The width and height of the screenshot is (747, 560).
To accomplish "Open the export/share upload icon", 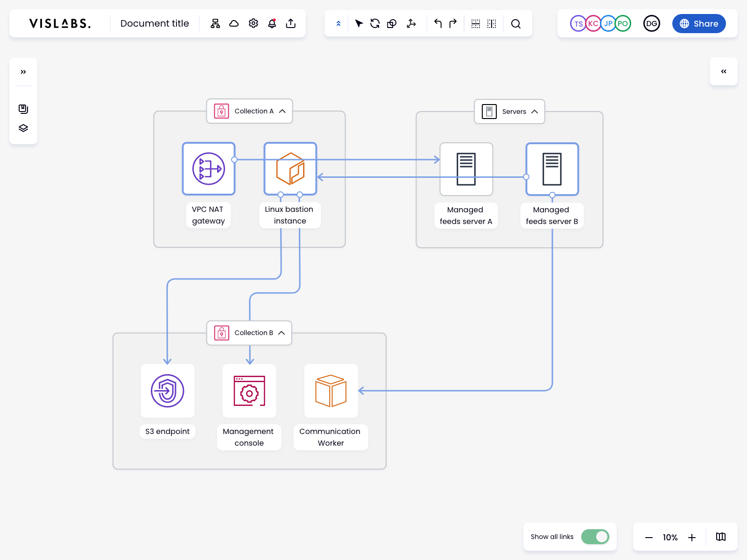I will [291, 23].
